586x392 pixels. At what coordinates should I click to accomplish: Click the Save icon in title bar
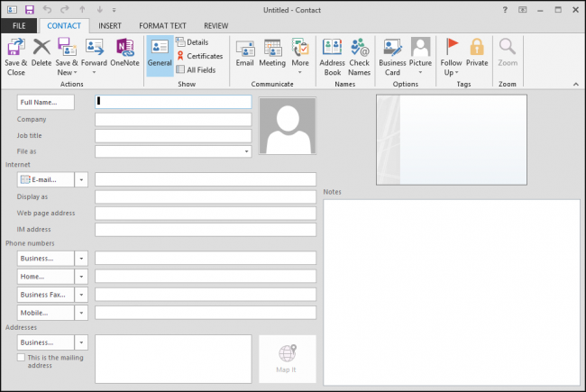point(29,10)
